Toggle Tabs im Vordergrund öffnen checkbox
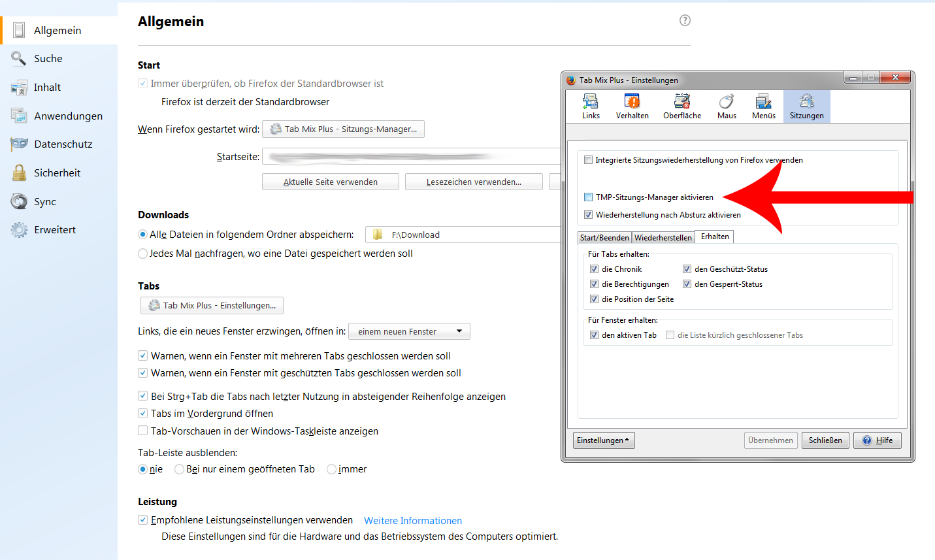Viewport: 935px width, 560px height. pyautogui.click(x=142, y=413)
